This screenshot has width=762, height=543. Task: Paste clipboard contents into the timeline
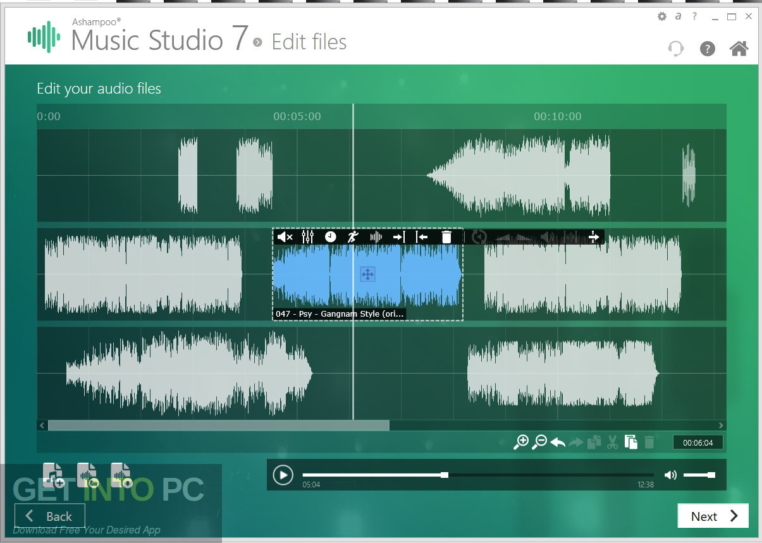click(x=631, y=442)
